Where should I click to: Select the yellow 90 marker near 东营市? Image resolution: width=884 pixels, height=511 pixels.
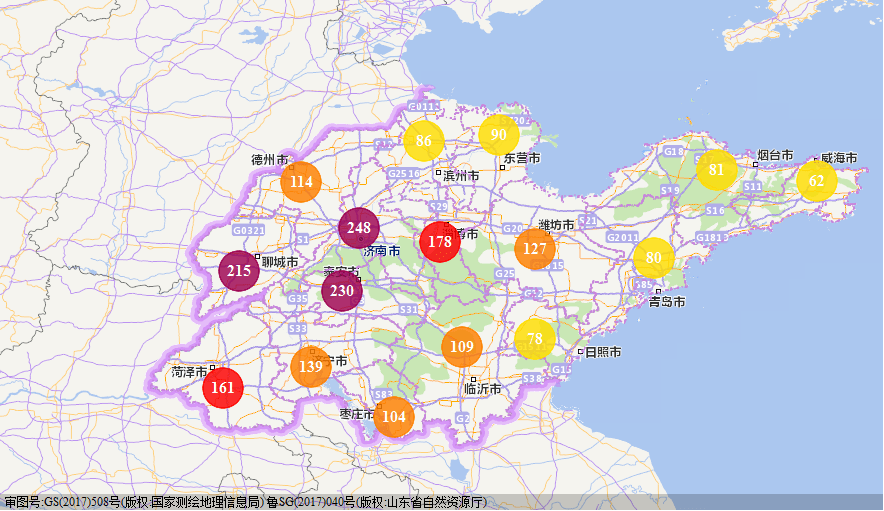click(x=499, y=135)
